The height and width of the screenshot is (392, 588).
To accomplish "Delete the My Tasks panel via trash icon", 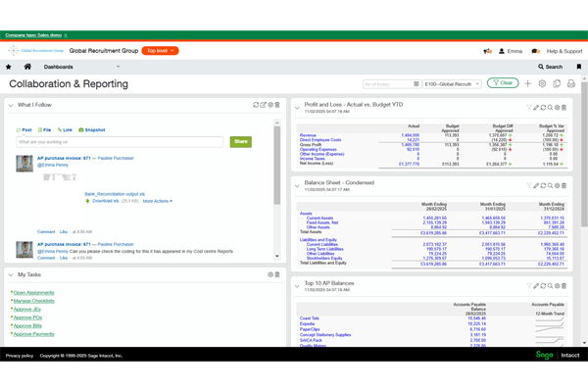I will (277, 274).
